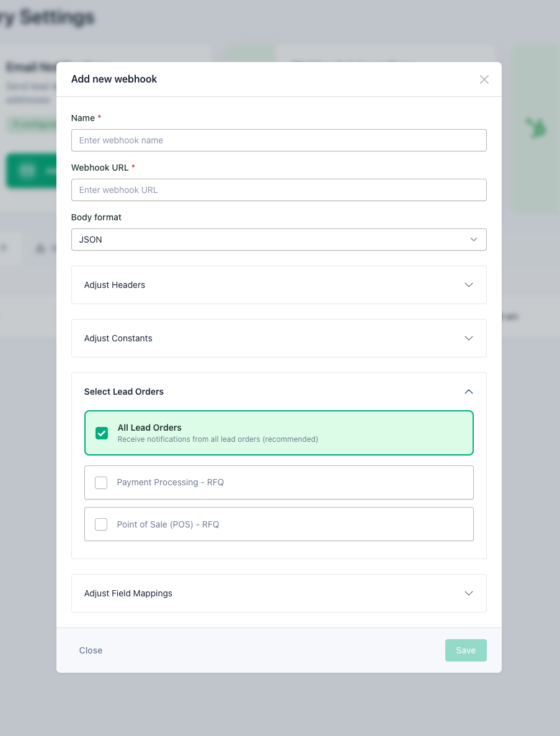The height and width of the screenshot is (736, 560).
Task: Uncheck the All Lead Orders checkbox
Action: (x=102, y=433)
